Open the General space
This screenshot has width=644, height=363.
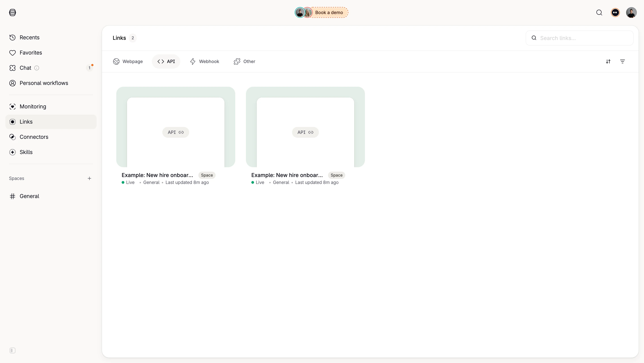point(51,196)
